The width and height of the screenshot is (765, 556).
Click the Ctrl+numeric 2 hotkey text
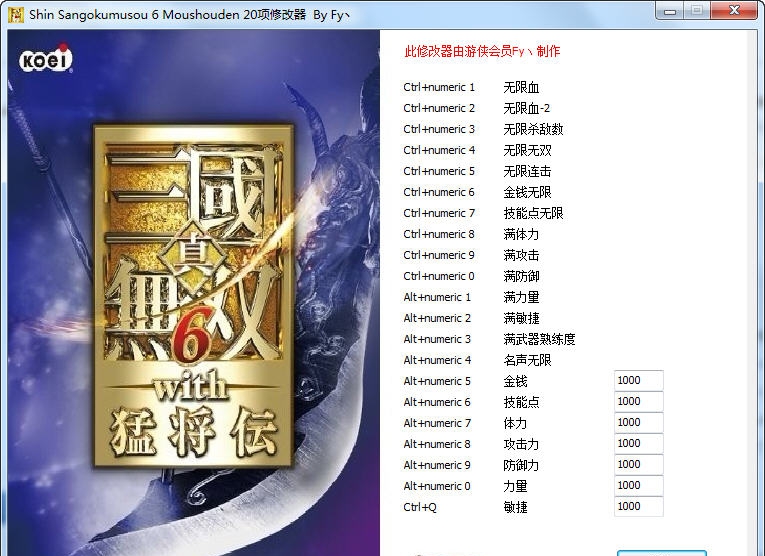point(439,108)
